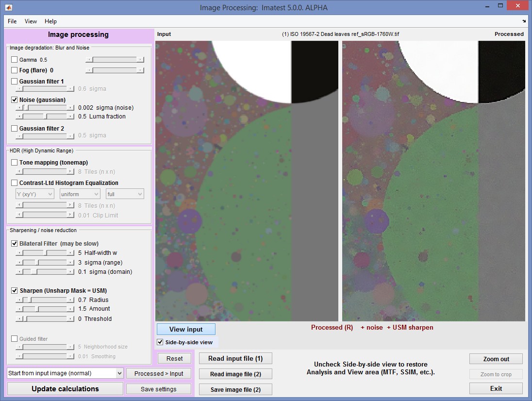532x401 pixels.
Task: Open the Start from input image dropdown
Action: pos(65,373)
